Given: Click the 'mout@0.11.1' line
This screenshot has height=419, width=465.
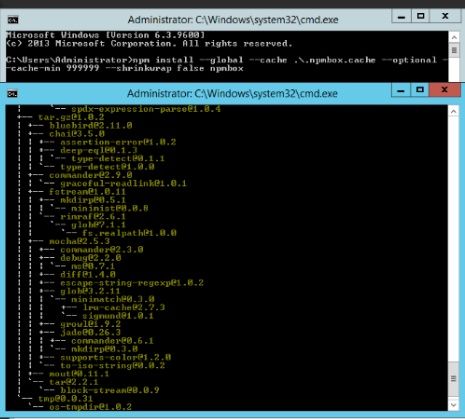Looking at the screenshot, I should coord(79,374).
